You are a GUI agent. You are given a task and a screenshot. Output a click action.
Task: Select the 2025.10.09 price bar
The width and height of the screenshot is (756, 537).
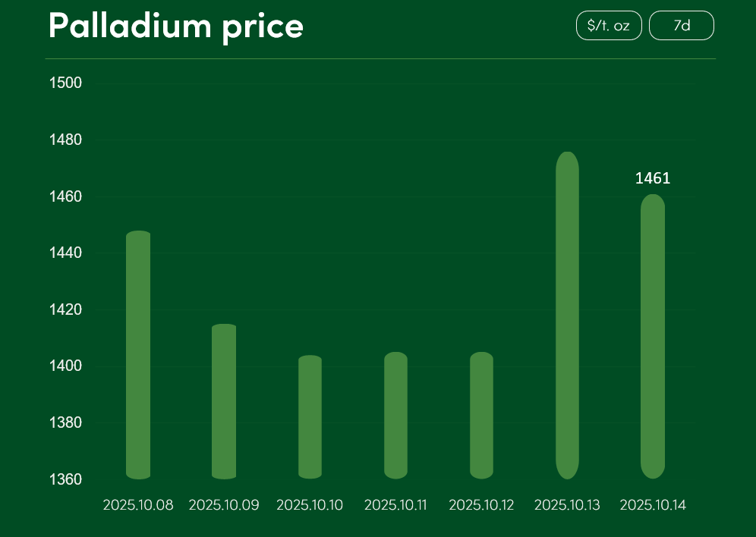coord(224,401)
